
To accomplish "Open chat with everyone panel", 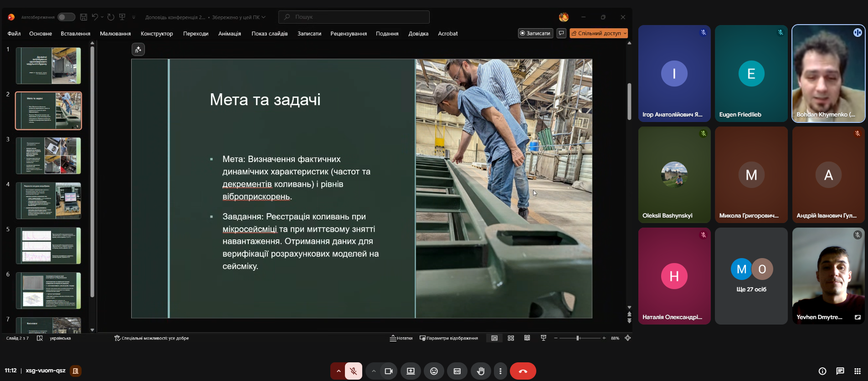I will tap(840, 371).
